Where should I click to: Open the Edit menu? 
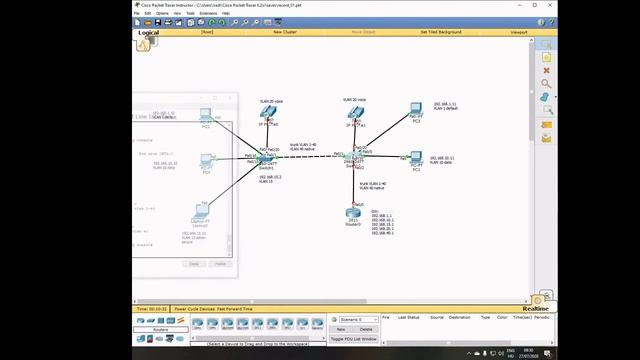point(148,13)
